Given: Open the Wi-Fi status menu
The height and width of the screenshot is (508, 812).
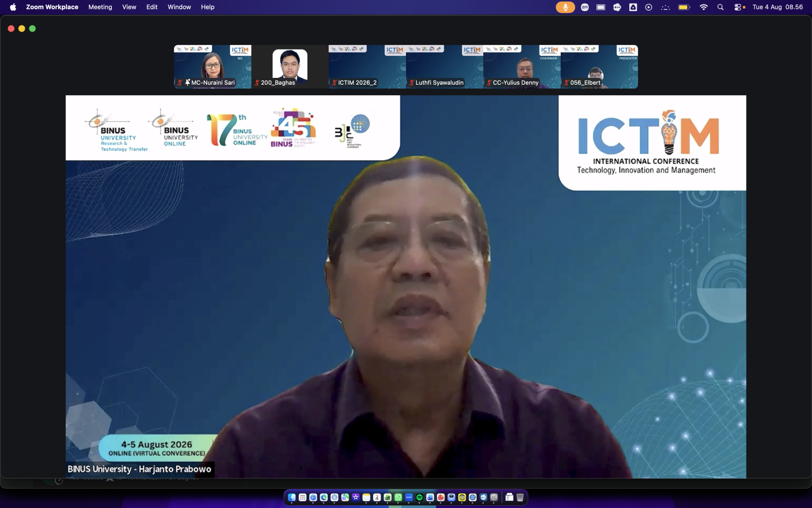Looking at the screenshot, I should point(703,7).
